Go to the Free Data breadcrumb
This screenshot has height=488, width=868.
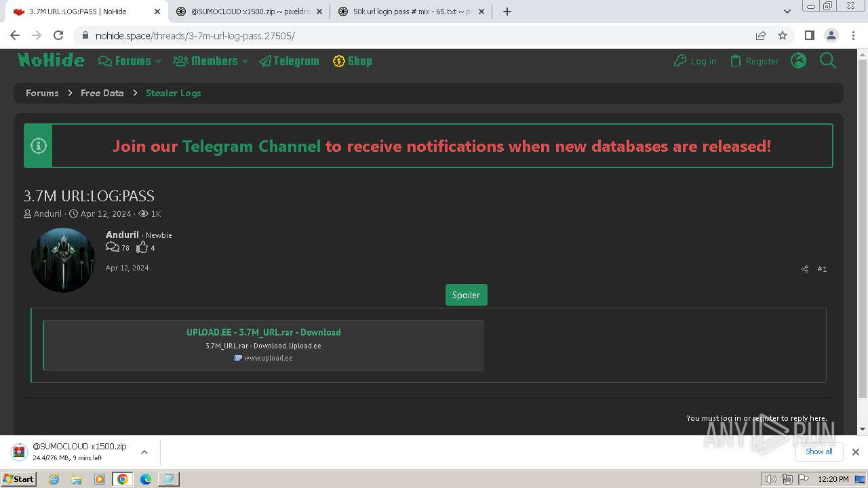102,93
